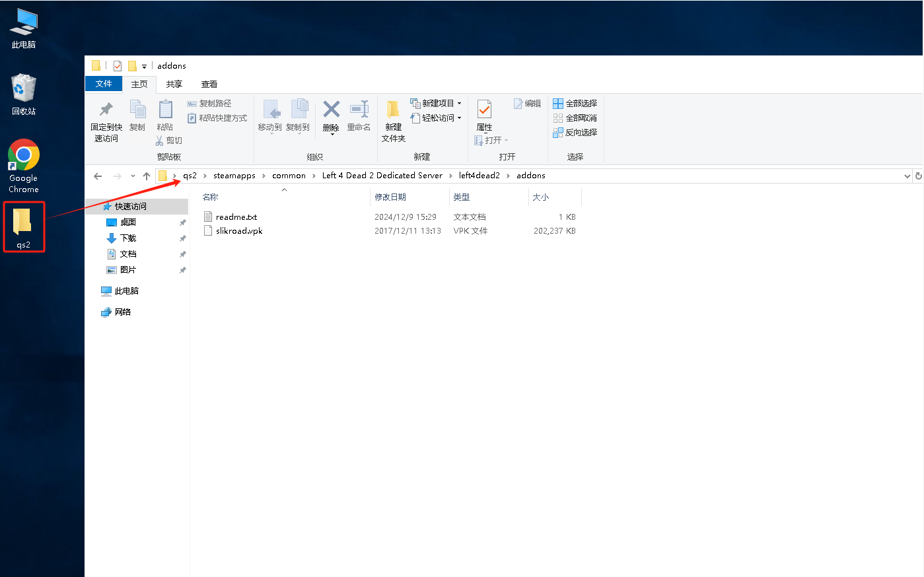The height and width of the screenshot is (577, 924).
Task: Switch to the 共享 ribbon tab
Action: [174, 85]
